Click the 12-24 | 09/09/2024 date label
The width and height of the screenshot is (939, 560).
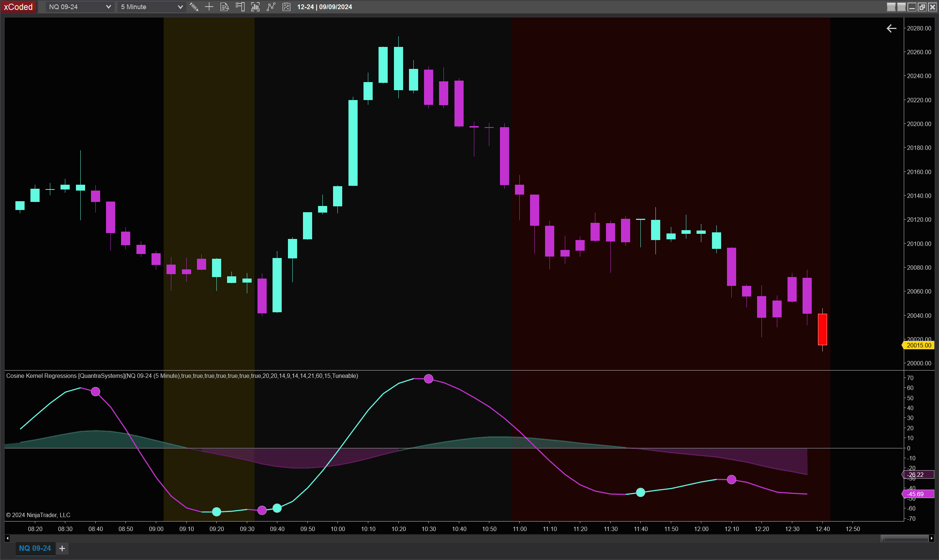pos(324,7)
